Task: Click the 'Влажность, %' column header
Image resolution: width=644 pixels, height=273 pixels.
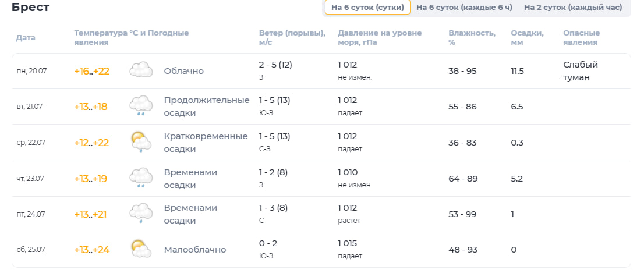Action: pyautogui.click(x=472, y=38)
